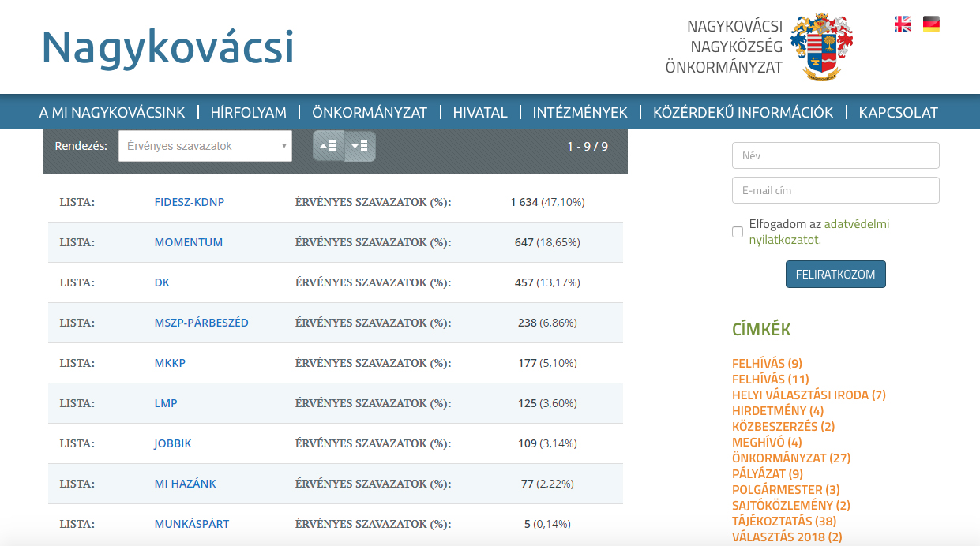The width and height of the screenshot is (980, 546).
Task: Open the PÁLYÁZAT (9) tag
Action: tap(768, 474)
